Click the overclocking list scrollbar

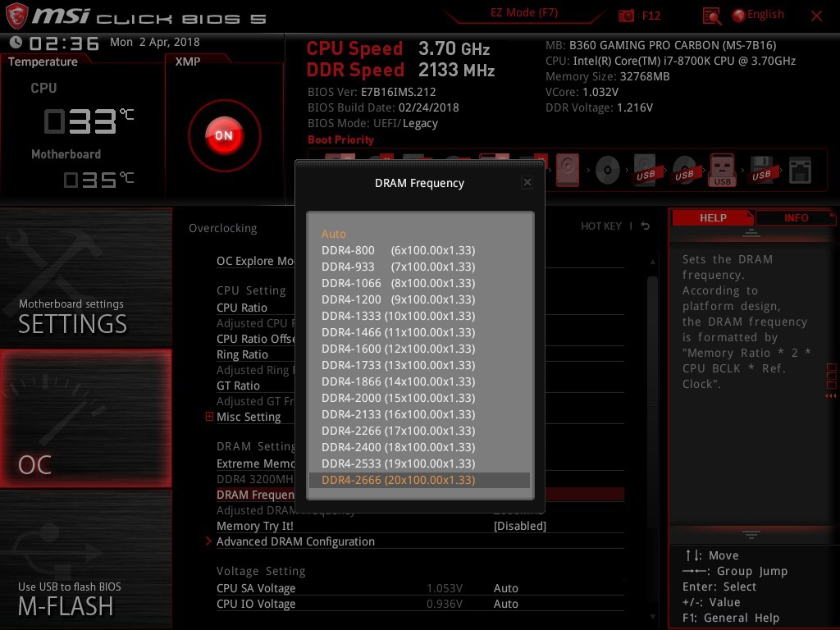coord(652,402)
